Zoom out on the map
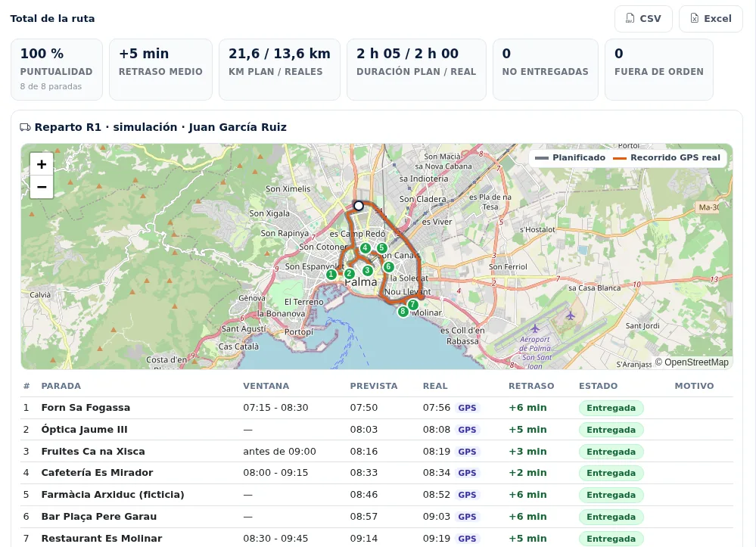 pyautogui.click(x=42, y=187)
